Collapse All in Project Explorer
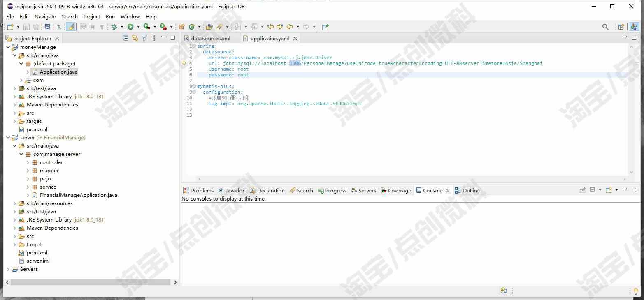This screenshot has height=300, width=644. tap(126, 38)
